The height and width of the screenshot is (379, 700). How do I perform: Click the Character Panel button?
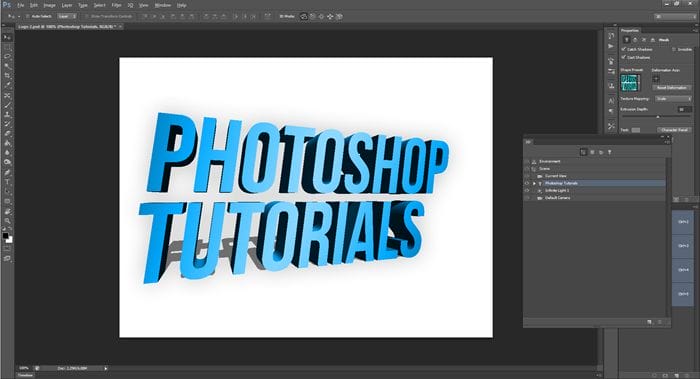(675, 130)
